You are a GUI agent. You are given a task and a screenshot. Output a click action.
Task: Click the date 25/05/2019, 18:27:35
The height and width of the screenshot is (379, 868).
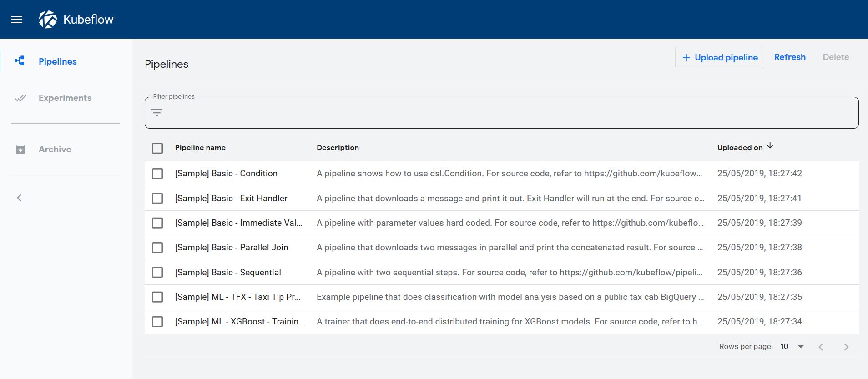click(x=760, y=297)
